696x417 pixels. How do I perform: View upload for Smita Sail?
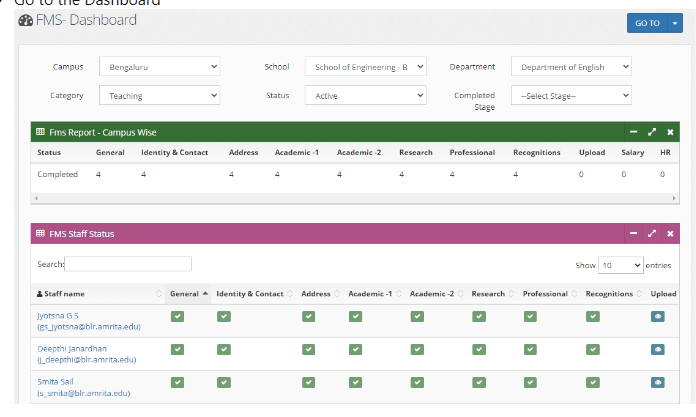[x=658, y=382]
